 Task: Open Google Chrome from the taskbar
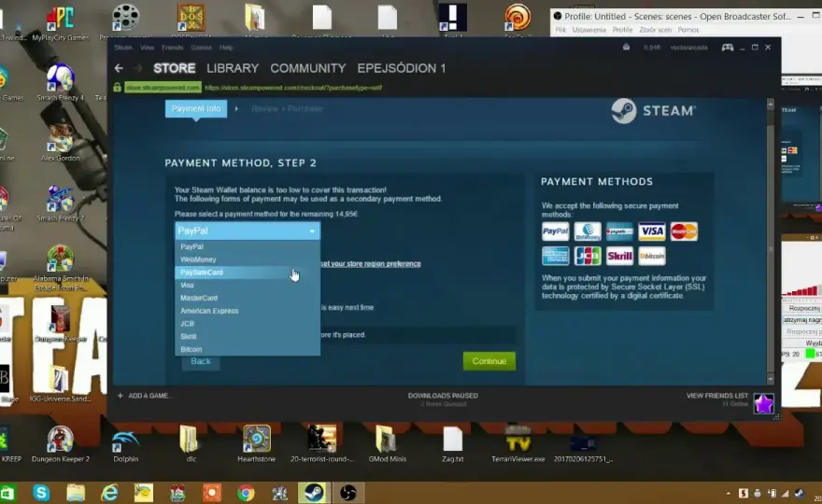pyautogui.click(x=246, y=493)
